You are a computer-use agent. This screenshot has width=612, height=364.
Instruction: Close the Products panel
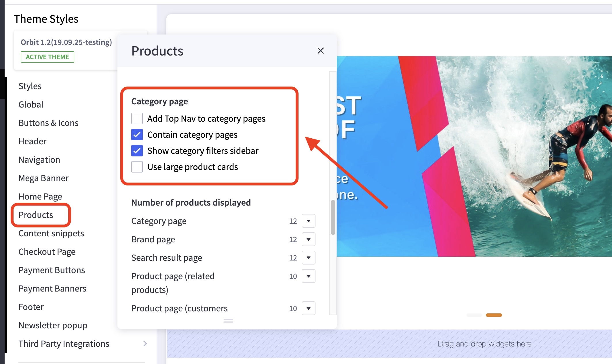tap(320, 51)
